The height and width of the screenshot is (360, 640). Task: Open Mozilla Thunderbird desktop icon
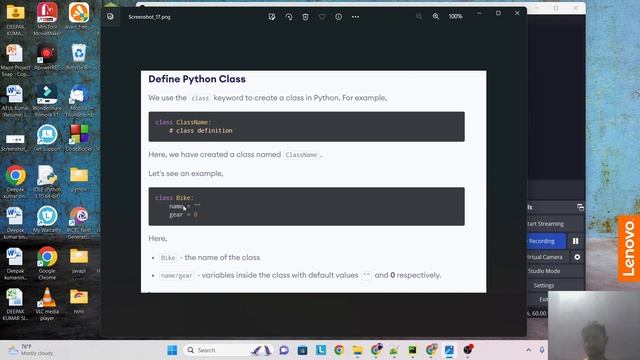click(79, 101)
